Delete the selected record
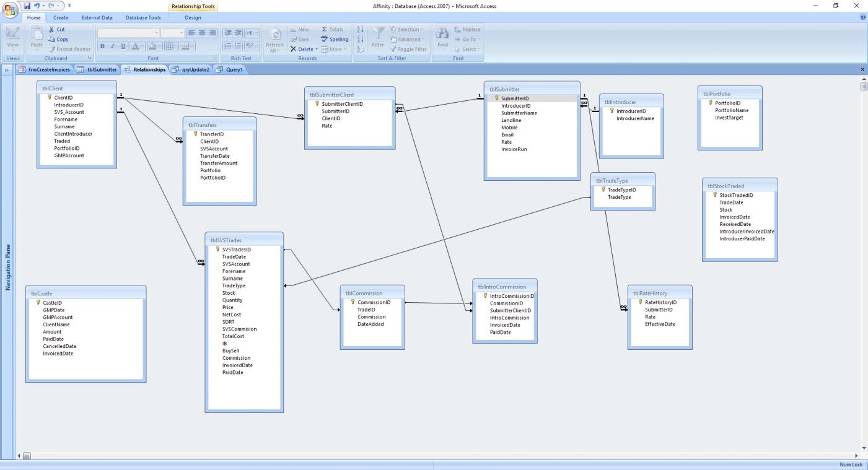Image resolution: width=868 pixels, height=470 pixels. pos(304,49)
